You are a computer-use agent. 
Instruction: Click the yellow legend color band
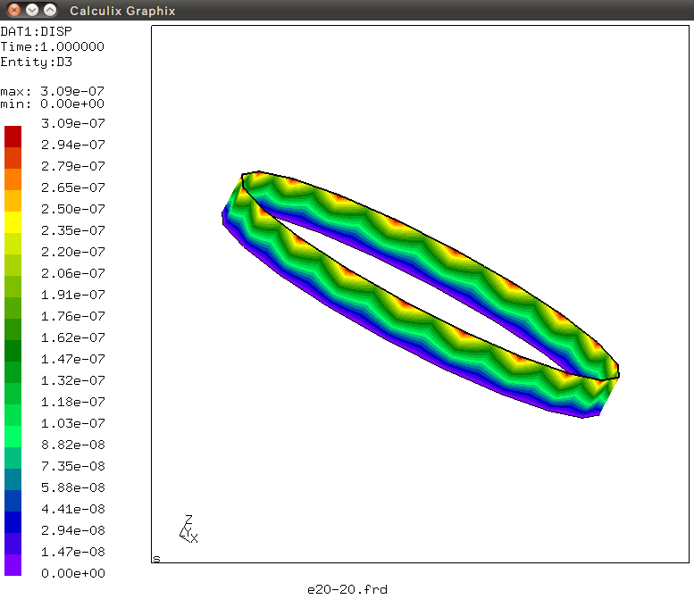pyautogui.click(x=13, y=222)
